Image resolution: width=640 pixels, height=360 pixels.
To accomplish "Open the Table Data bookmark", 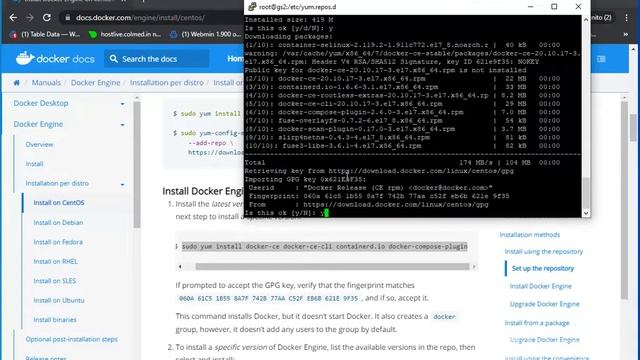I will (45, 34).
